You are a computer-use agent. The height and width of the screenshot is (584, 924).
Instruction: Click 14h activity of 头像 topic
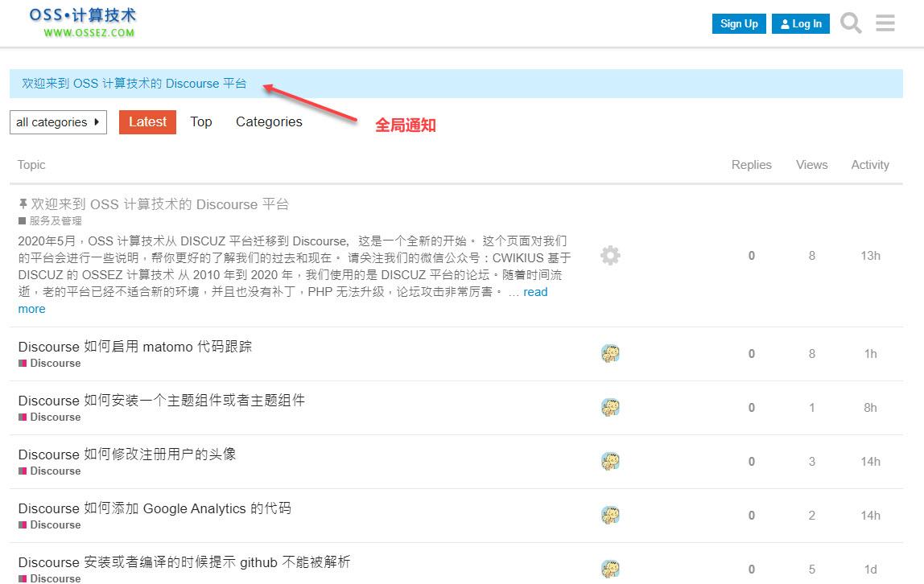pyautogui.click(x=870, y=461)
